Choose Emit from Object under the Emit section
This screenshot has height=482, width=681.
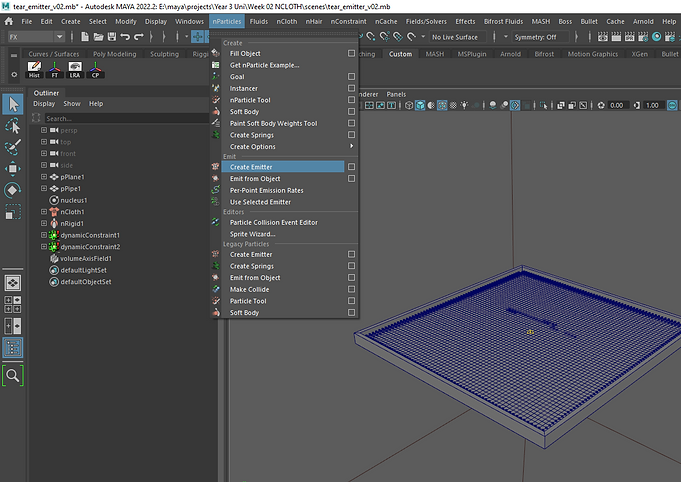tap(255, 178)
